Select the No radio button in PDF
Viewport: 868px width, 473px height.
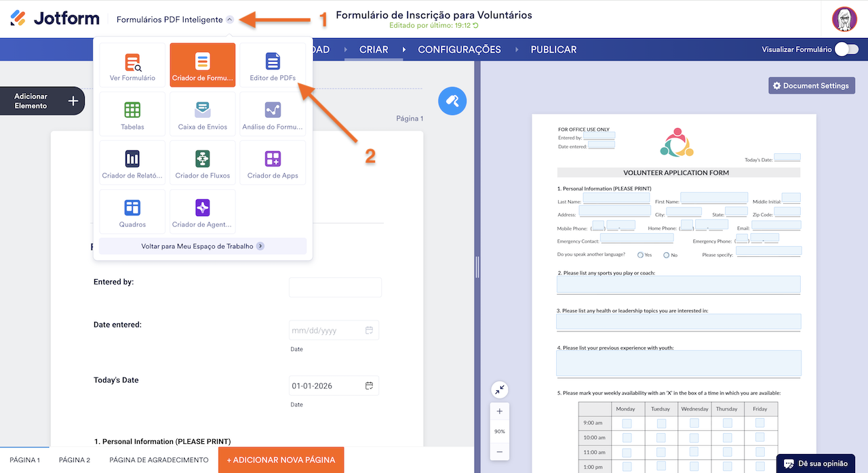(x=667, y=255)
